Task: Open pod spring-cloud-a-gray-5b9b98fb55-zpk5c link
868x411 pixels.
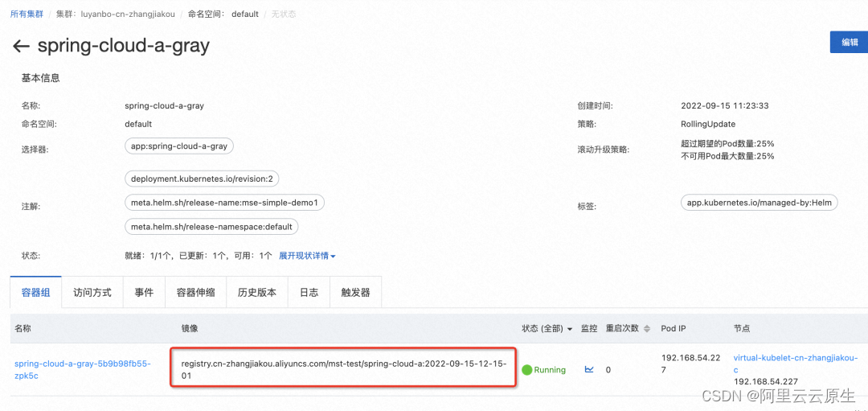Action: [x=82, y=369]
